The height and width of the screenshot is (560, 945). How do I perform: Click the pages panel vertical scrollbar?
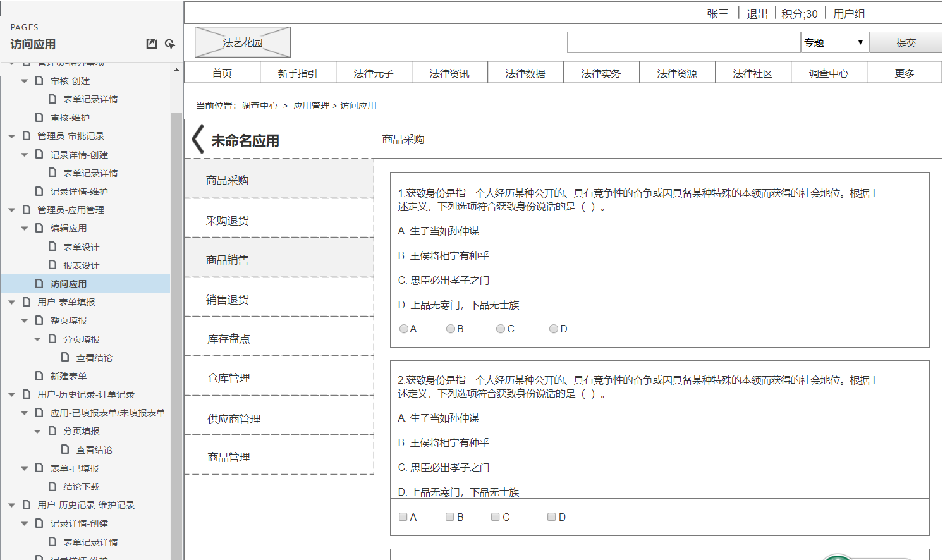click(x=176, y=335)
